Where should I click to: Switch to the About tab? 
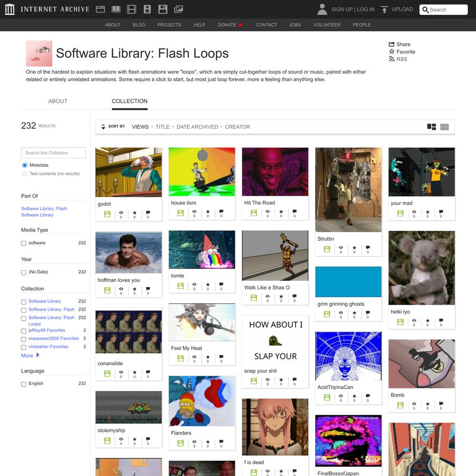pos(58,101)
